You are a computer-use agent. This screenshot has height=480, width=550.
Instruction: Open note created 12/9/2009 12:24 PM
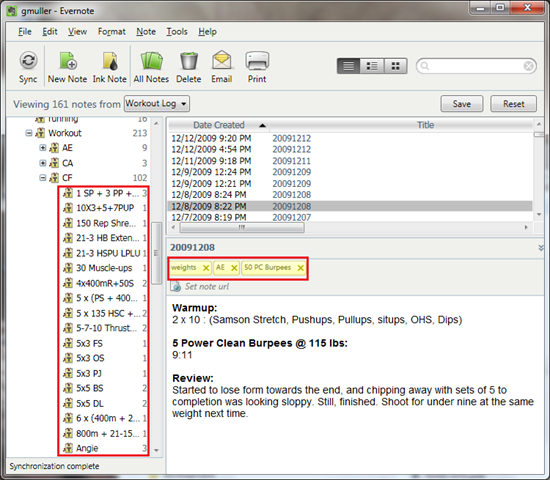click(350, 172)
